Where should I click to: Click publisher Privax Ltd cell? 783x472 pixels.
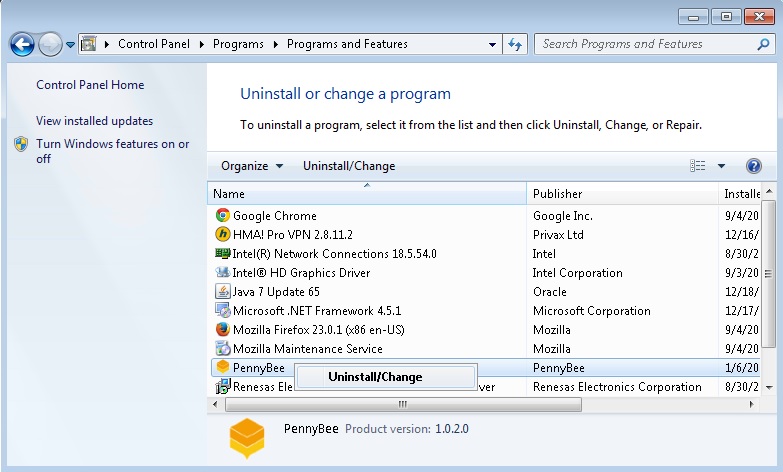point(558,235)
